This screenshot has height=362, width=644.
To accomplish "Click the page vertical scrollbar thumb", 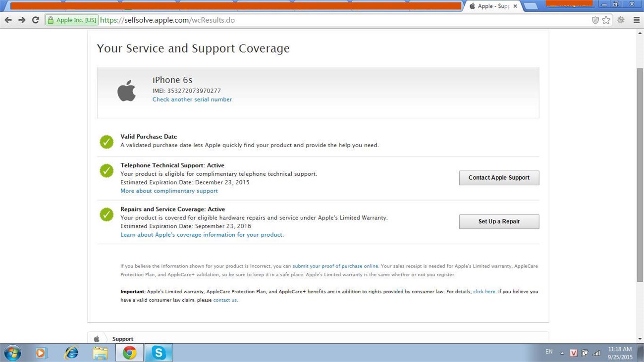I will [640, 174].
